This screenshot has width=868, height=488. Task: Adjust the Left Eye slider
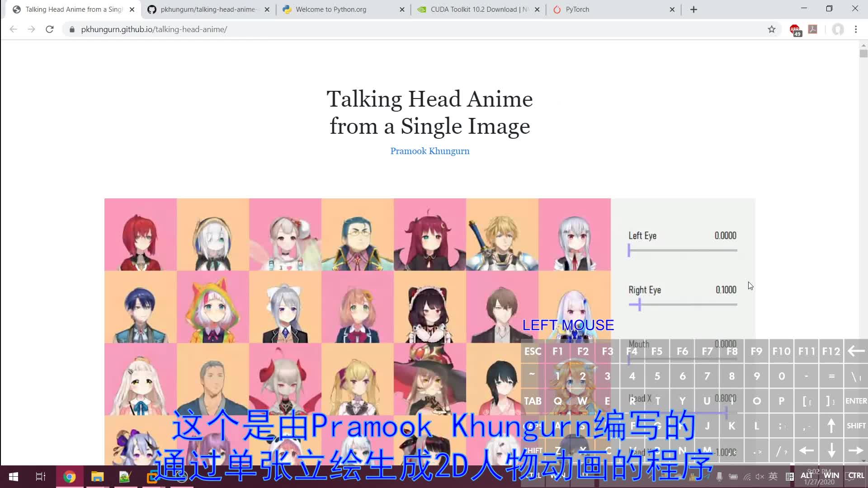683,250
